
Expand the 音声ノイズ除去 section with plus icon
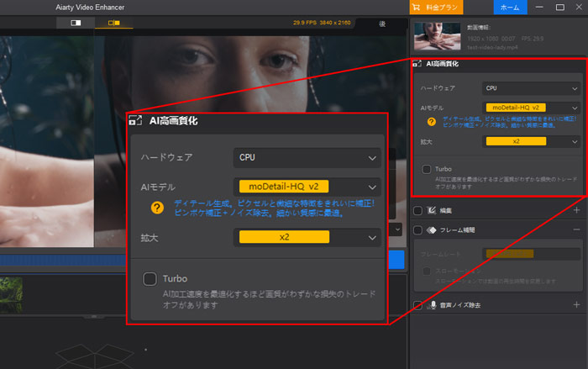[577, 305]
